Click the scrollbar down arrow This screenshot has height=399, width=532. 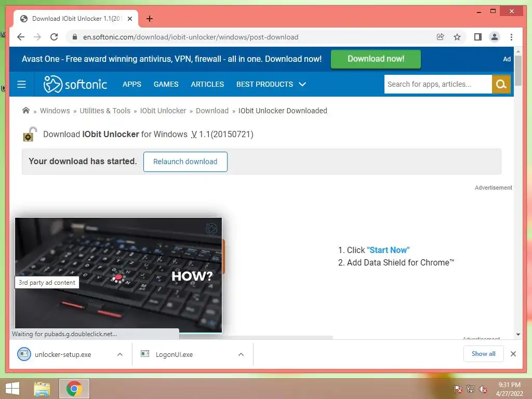point(518,335)
